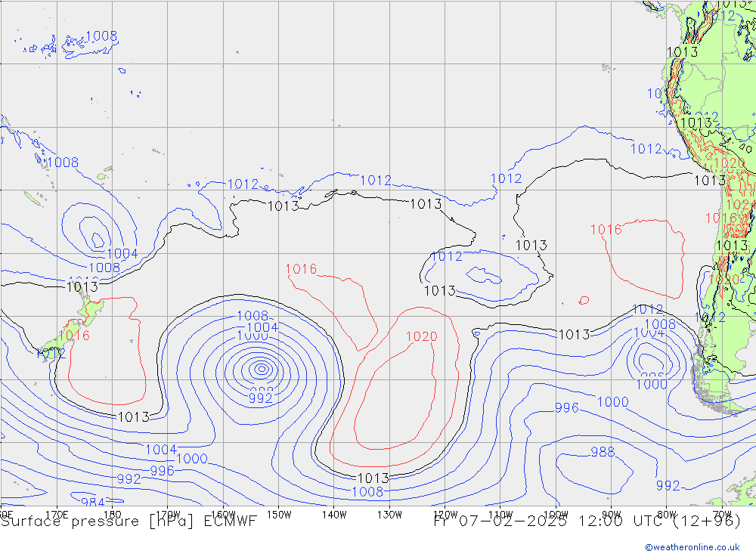Click the '1013' label south of New Zealand high
This screenshot has height=554, width=756.
point(134,417)
